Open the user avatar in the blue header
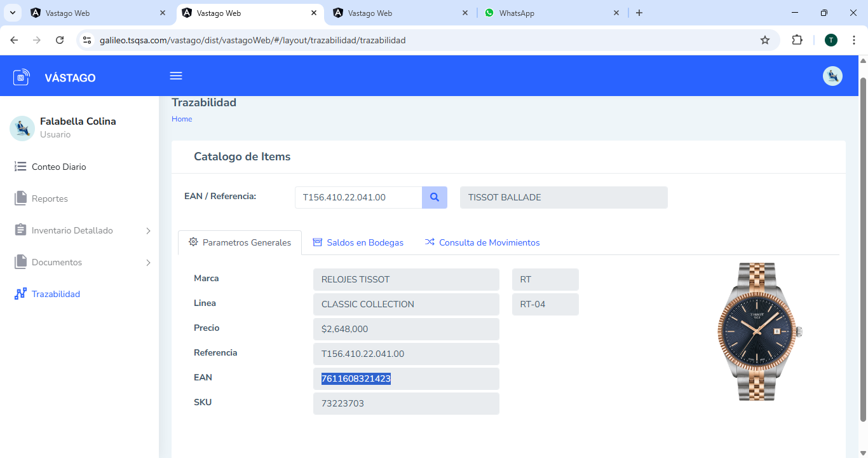868x458 pixels. tap(832, 76)
